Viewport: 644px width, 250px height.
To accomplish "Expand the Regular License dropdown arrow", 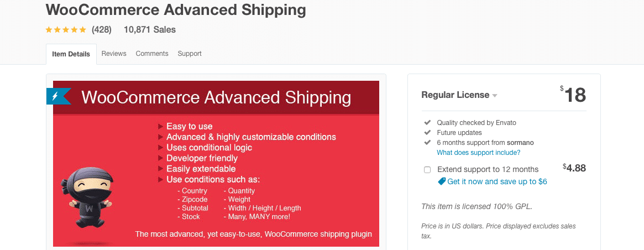I will [x=495, y=96].
